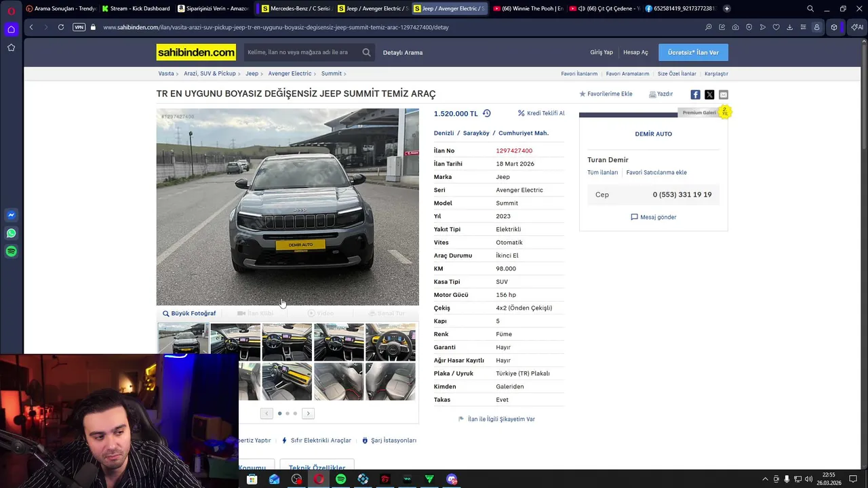Open the Opera AI button

click(x=857, y=27)
